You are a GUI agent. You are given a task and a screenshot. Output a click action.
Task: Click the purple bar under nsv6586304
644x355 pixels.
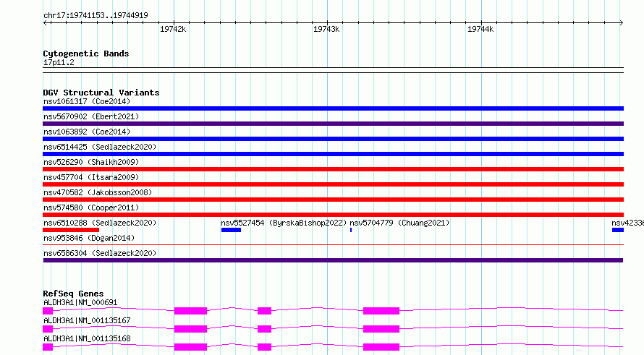click(x=333, y=260)
